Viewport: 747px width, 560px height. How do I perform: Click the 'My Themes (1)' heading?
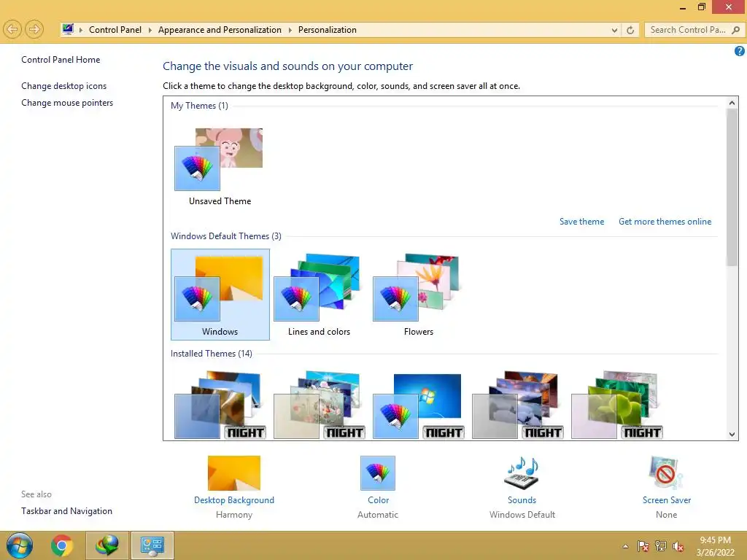(199, 105)
